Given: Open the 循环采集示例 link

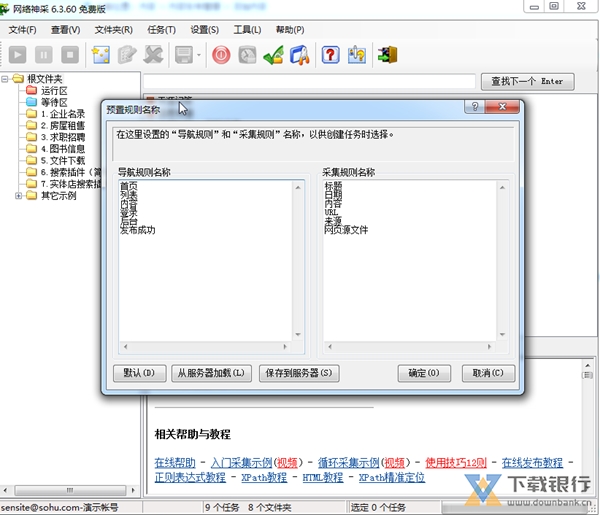Looking at the screenshot, I should pyautogui.click(x=349, y=463).
